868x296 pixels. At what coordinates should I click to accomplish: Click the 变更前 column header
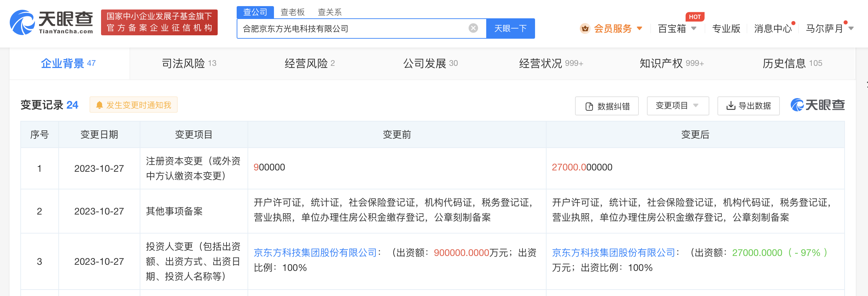[397, 135]
